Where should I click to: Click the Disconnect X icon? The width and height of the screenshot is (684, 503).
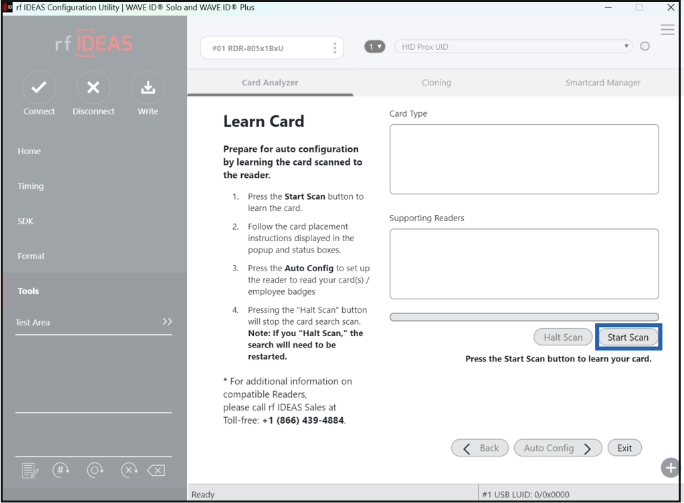[93, 88]
